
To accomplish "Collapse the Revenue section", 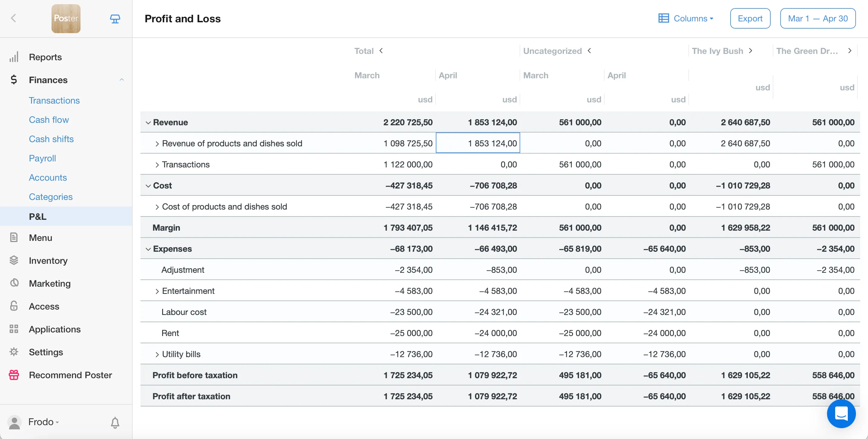I will (148, 123).
